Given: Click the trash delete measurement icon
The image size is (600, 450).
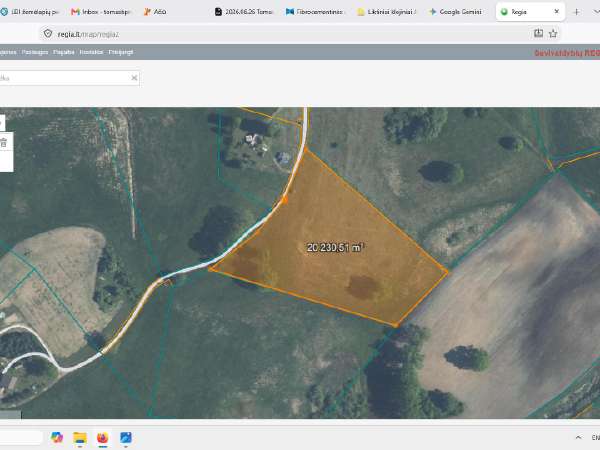Looking at the screenshot, I should (x=4, y=143).
